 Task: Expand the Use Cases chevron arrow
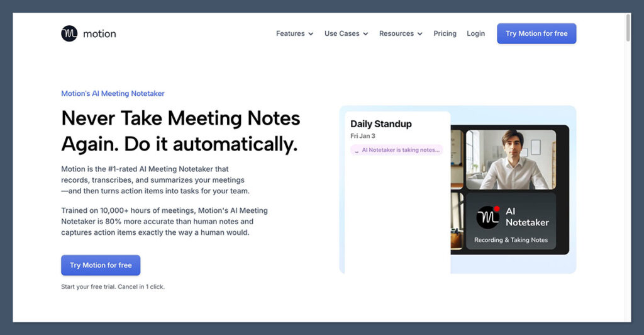pyautogui.click(x=365, y=34)
